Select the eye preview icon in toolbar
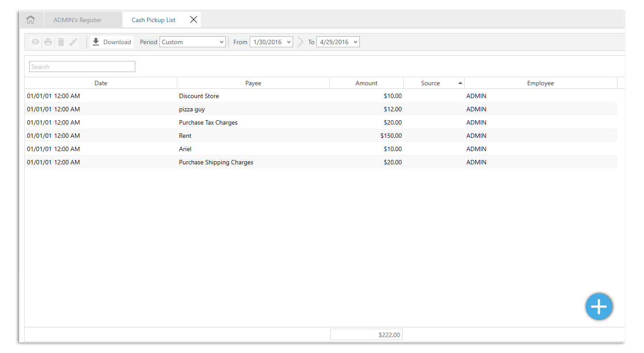644x353 pixels. 35,42
